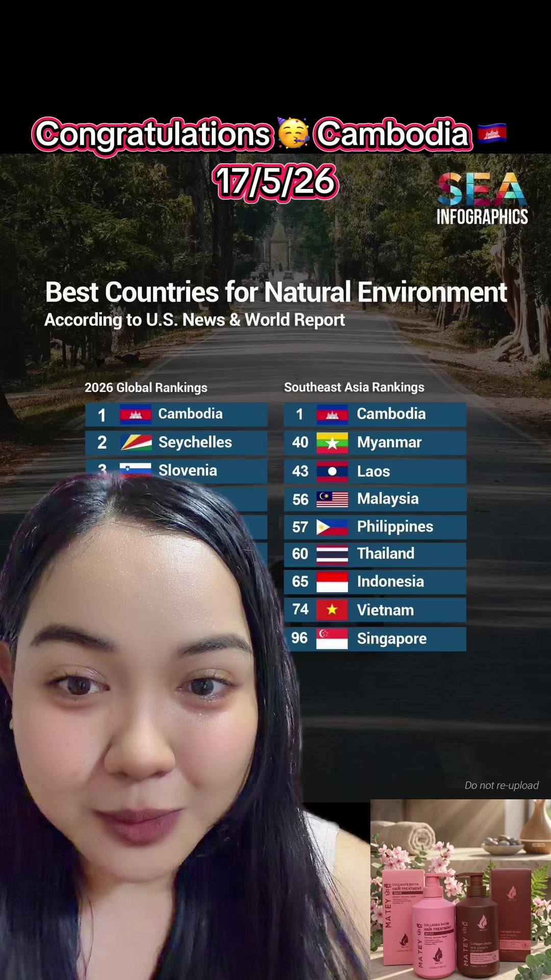Click the 'Vietnam' row text
The width and height of the screenshot is (551, 980).
pyautogui.click(x=385, y=610)
